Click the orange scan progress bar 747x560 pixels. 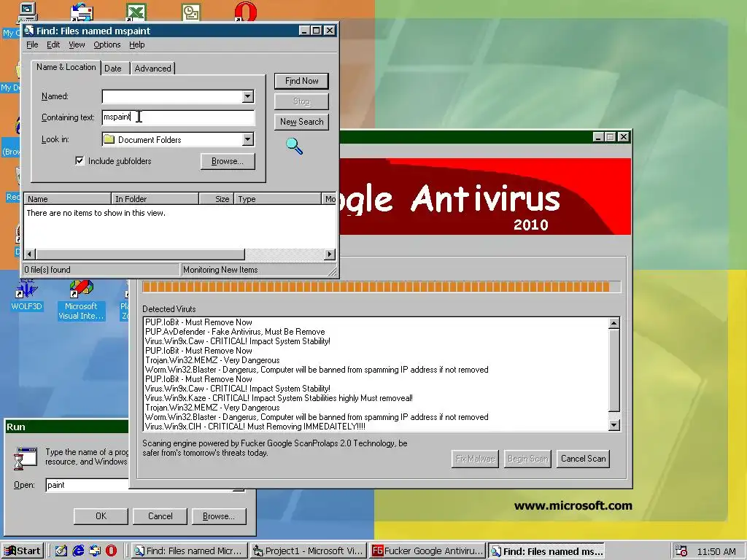pos(381,287)
